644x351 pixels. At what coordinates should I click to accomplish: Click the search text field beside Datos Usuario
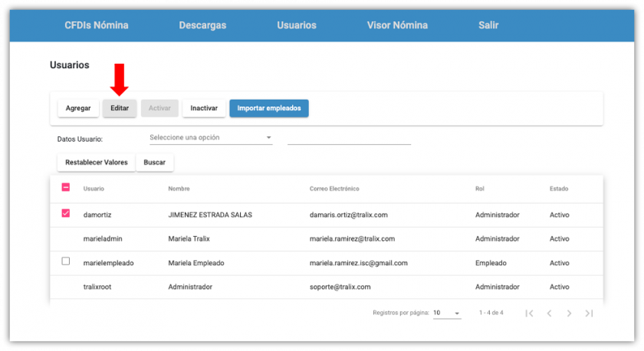pyautogui.click(x=349, y=139)
